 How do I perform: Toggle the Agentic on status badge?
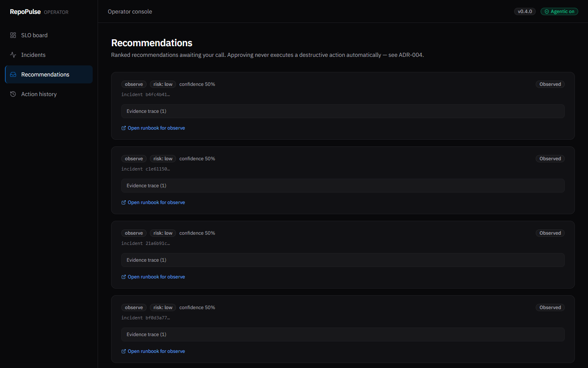click(559, 11)
